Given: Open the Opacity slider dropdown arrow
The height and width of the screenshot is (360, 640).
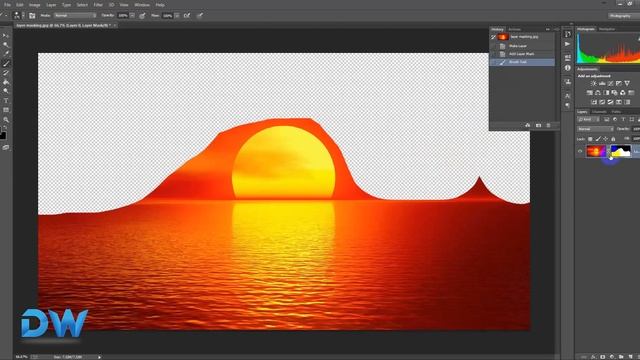Looking at the screenshot, I should coord(132,16).
